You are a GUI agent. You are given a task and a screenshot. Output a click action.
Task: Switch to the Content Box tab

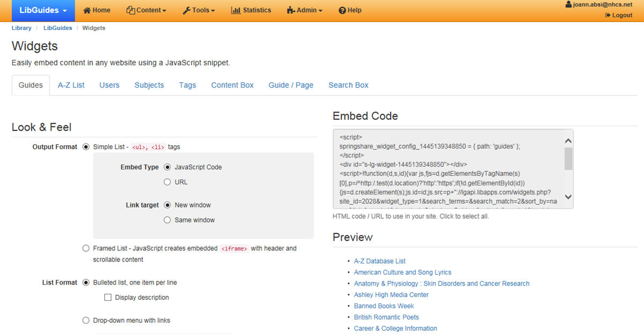click(232, 85)
